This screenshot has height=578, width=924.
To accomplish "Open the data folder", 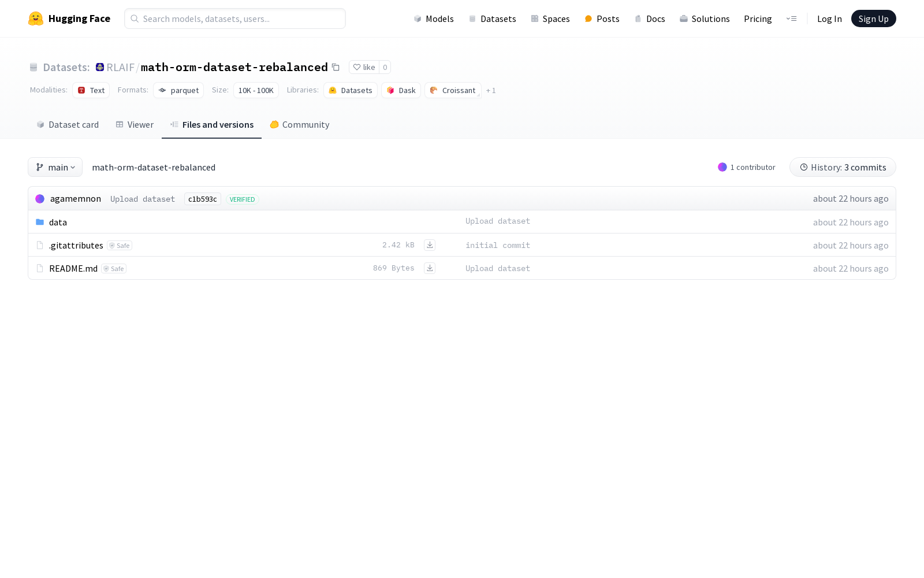I will (x=58, y=222).
